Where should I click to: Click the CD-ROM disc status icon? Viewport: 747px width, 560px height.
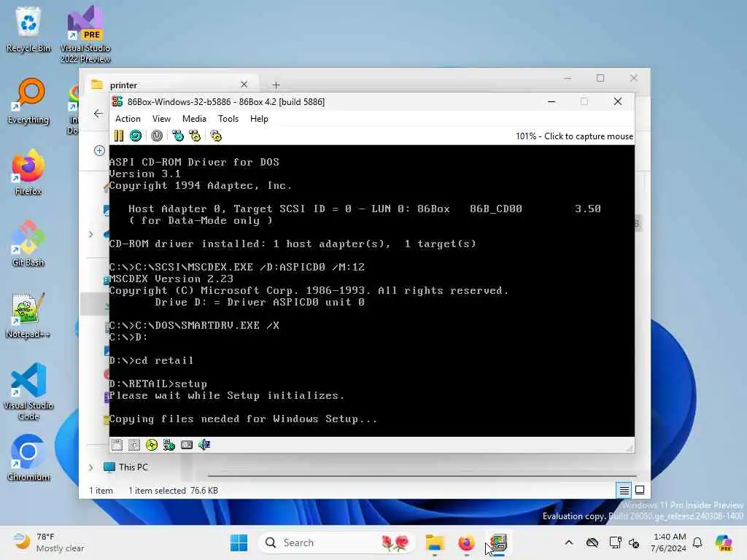152,445
